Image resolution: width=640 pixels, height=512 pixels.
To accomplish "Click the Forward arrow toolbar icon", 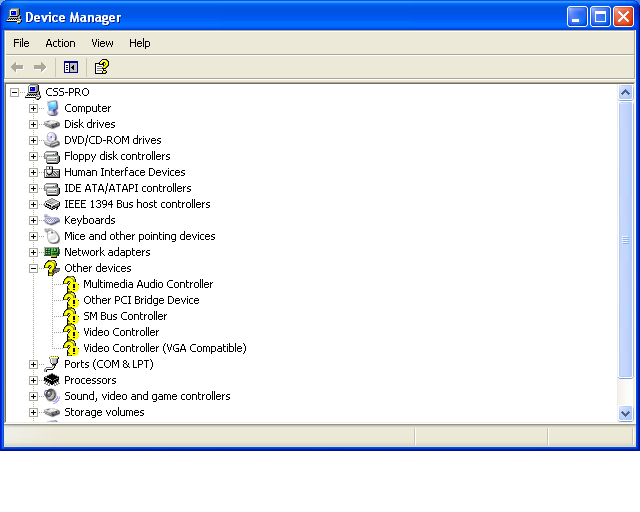I will [x=40, y=67].
